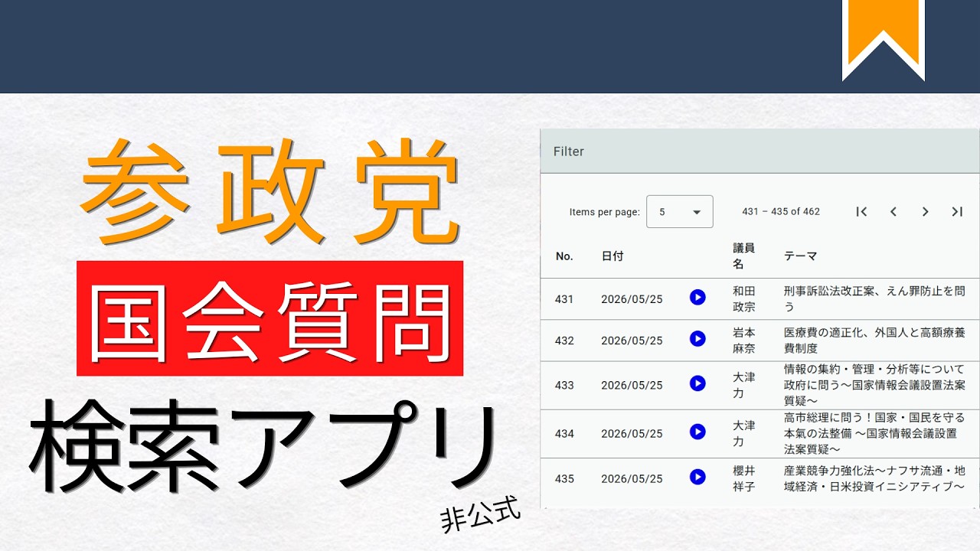This screenshot has width=980, height=551.
Task: Play the row 431 video by 和田政宗
Action: 697,297
